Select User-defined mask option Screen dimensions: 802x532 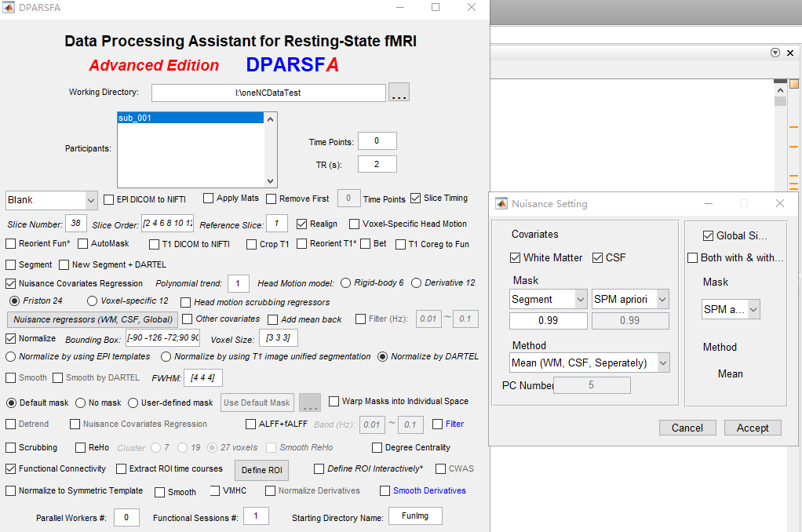133,403
